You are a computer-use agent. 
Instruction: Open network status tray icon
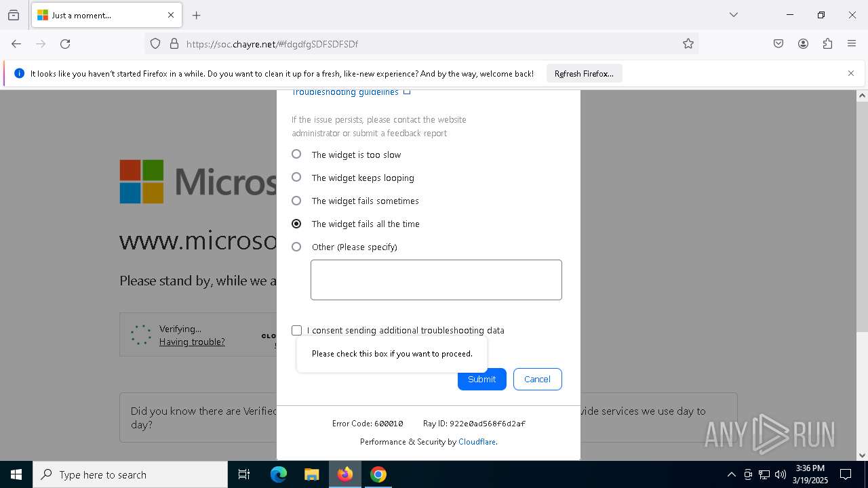pyautogui.click(x=764, y=474)
